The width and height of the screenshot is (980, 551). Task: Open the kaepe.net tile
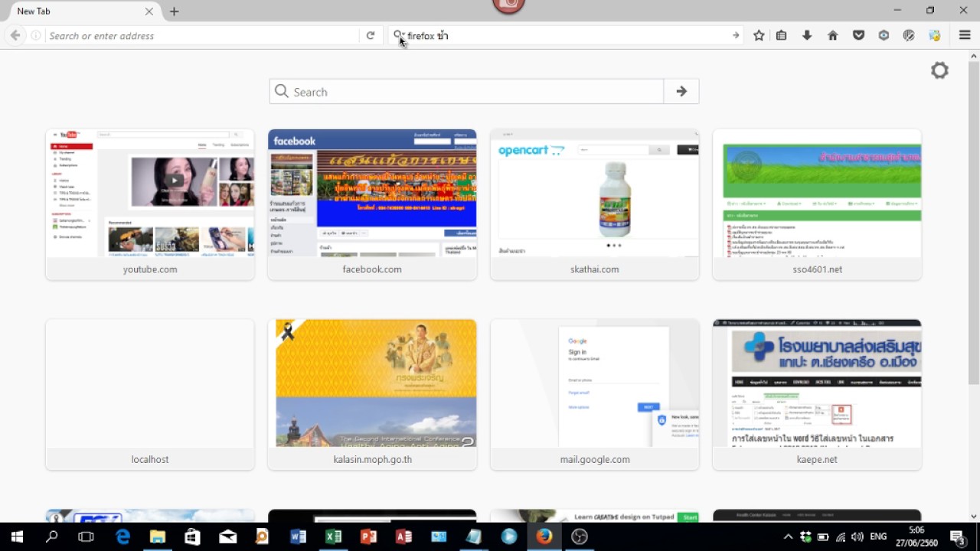(817, 394)
